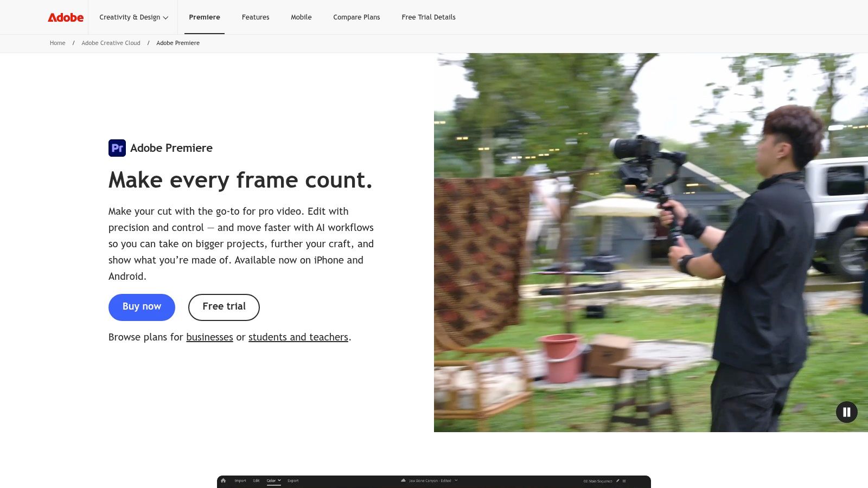Go to the Home breadcrumb
Viewport: 868px width, 488px height.
pyautogui.click(x=58, y=43)
